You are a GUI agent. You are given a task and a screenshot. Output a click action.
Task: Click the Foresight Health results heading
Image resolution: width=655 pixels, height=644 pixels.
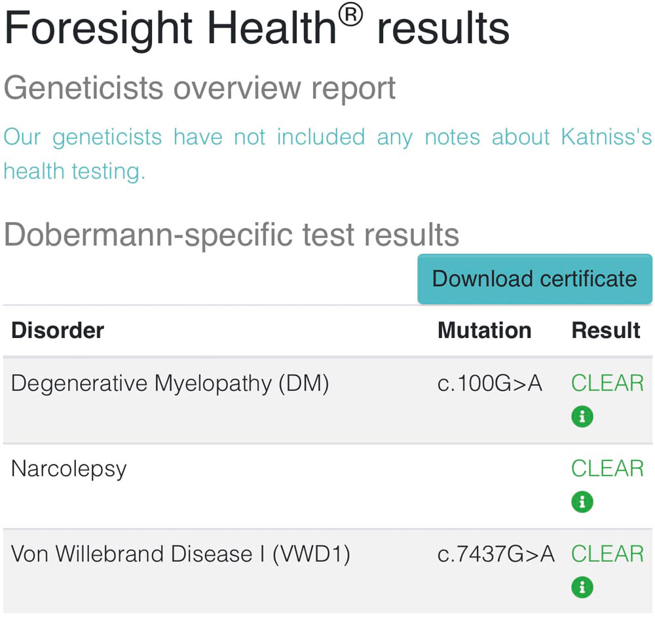coord(257,28)
